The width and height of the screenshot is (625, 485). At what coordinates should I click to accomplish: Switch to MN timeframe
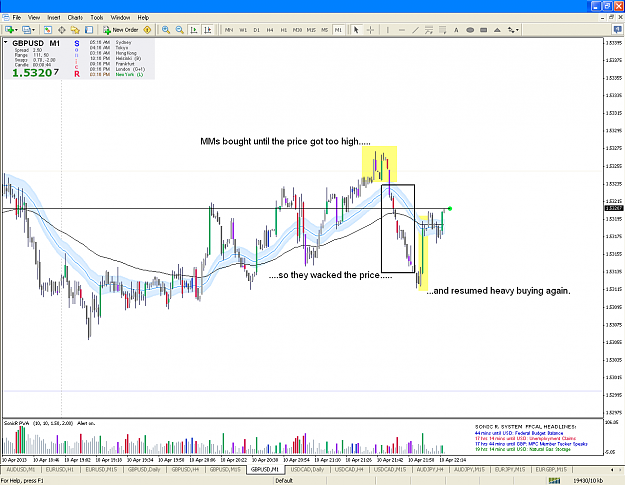(229, 30)
